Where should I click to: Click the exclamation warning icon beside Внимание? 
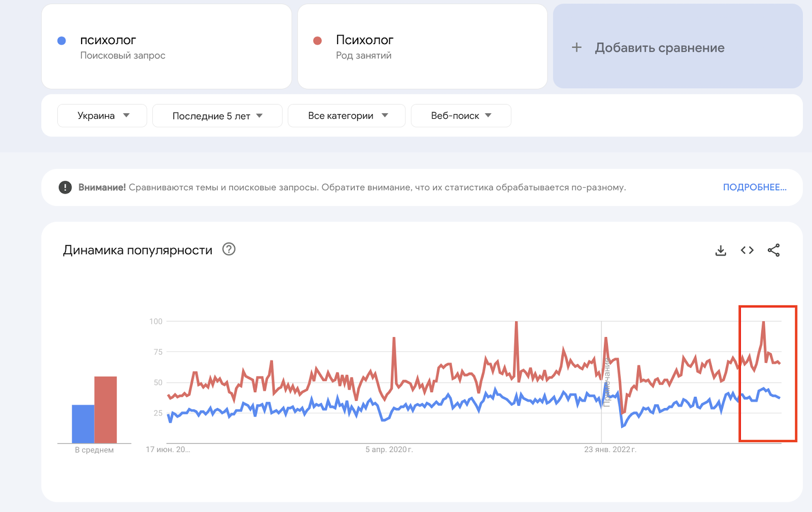(65, 187)
